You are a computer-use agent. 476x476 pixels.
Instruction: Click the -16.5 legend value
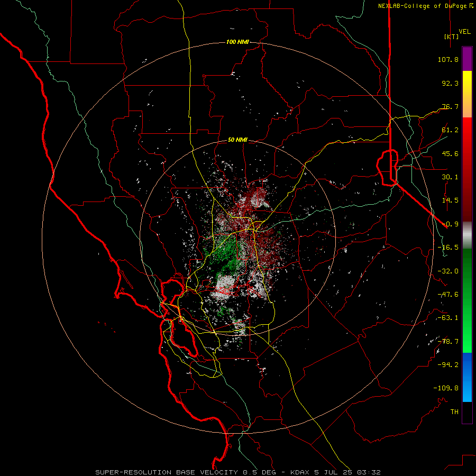[x=448, y=248]
